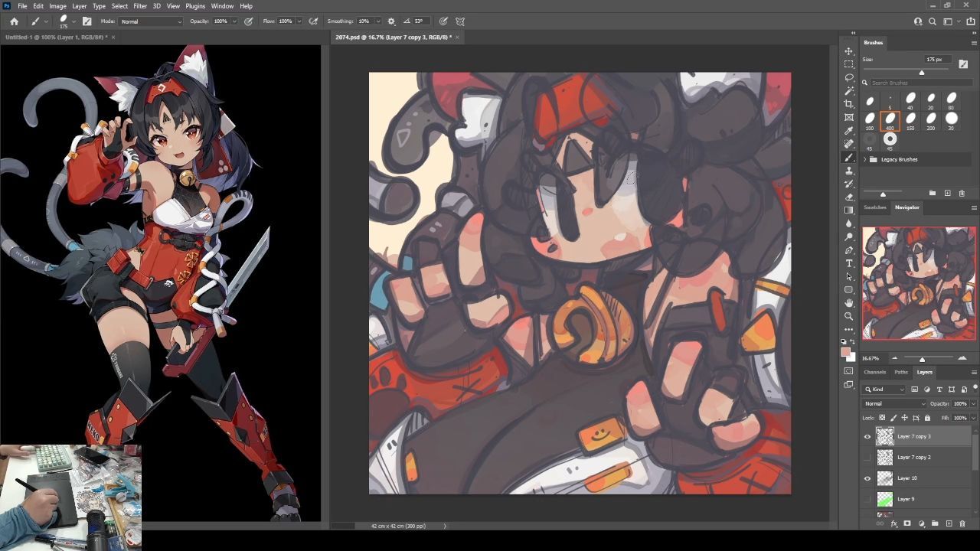The image size is (980, 551).
Task: Create a new layer via the plus icon
Action: (x=949, y=524)
